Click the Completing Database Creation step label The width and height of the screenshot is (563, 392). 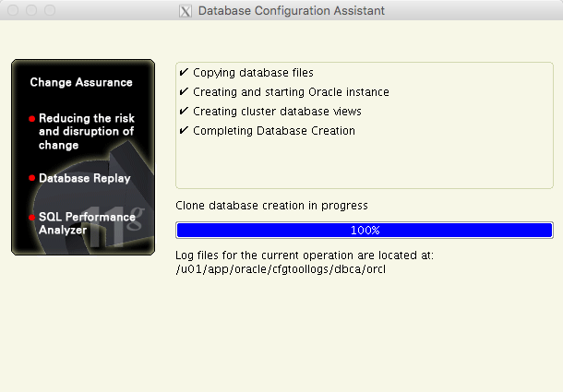pos(273,131)
